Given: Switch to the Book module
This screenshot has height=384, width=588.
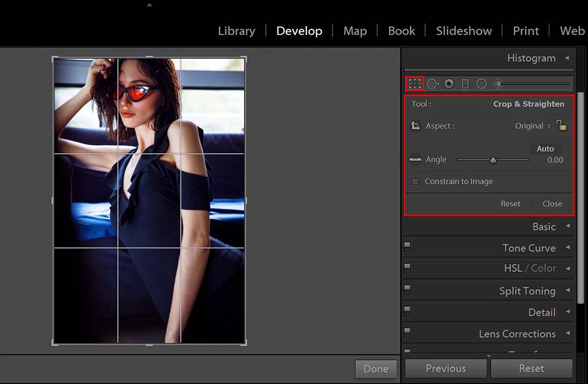Looking at the screenshot, I should (x=402, y=31).
